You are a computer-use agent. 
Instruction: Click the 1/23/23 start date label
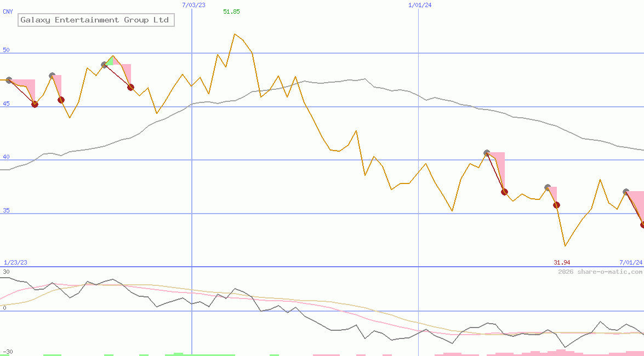coord(15,263)
